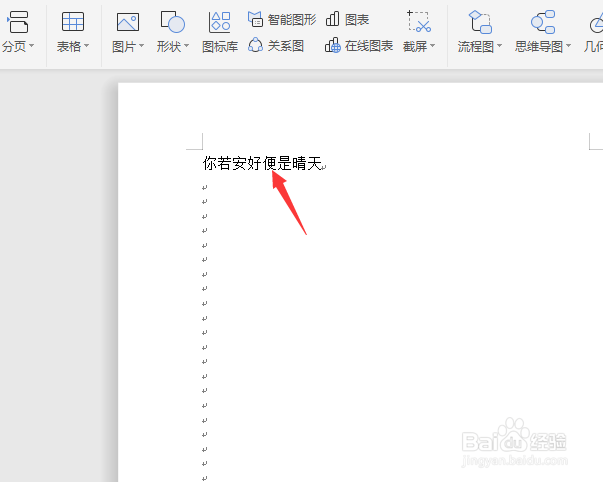Click the 关系图 relationship diagram icon
This screenshot has height=482, width=603.
coord(255,45)
